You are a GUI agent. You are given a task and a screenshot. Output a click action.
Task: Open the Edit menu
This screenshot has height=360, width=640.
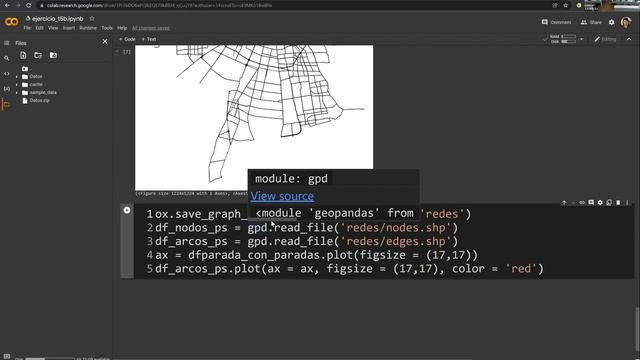[x=40, y=28]
